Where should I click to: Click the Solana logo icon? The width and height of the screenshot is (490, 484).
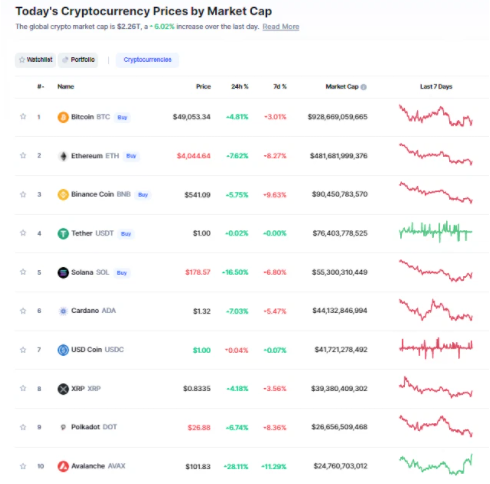[63, 272]
